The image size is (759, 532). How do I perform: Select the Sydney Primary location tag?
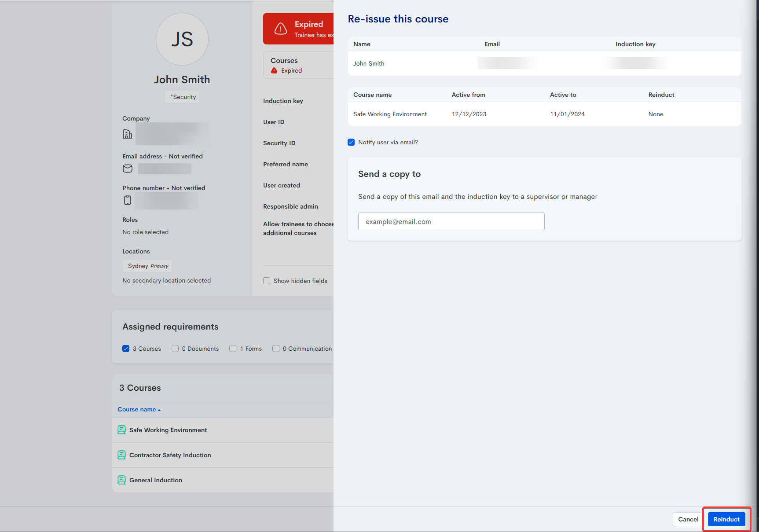click(147, 266)
